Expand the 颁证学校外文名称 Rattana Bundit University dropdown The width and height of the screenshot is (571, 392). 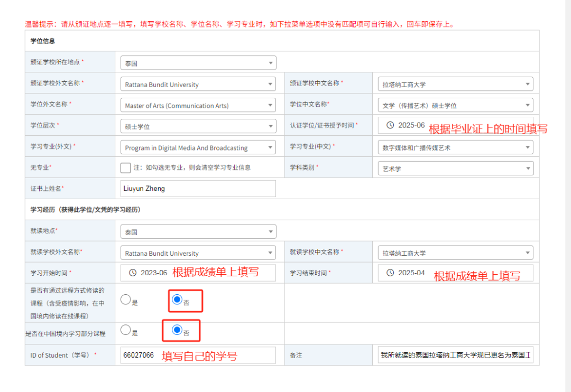click(198, 84)
